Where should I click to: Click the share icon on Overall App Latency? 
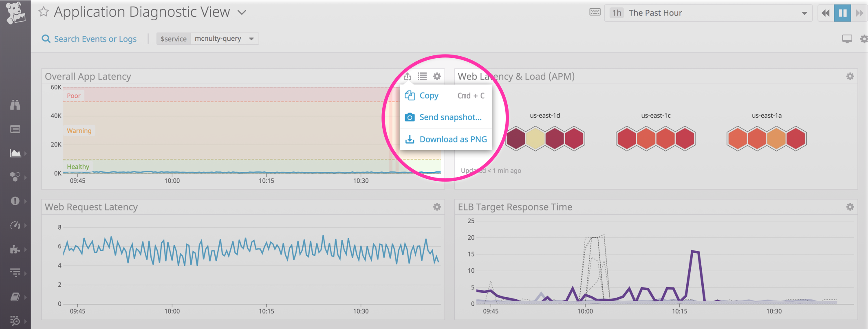407,77
